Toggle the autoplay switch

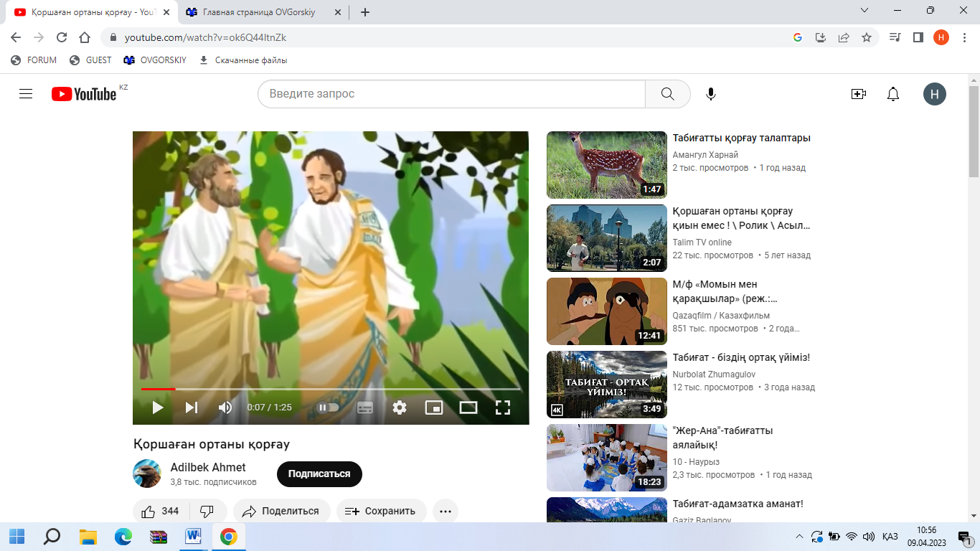pos(328,408)
